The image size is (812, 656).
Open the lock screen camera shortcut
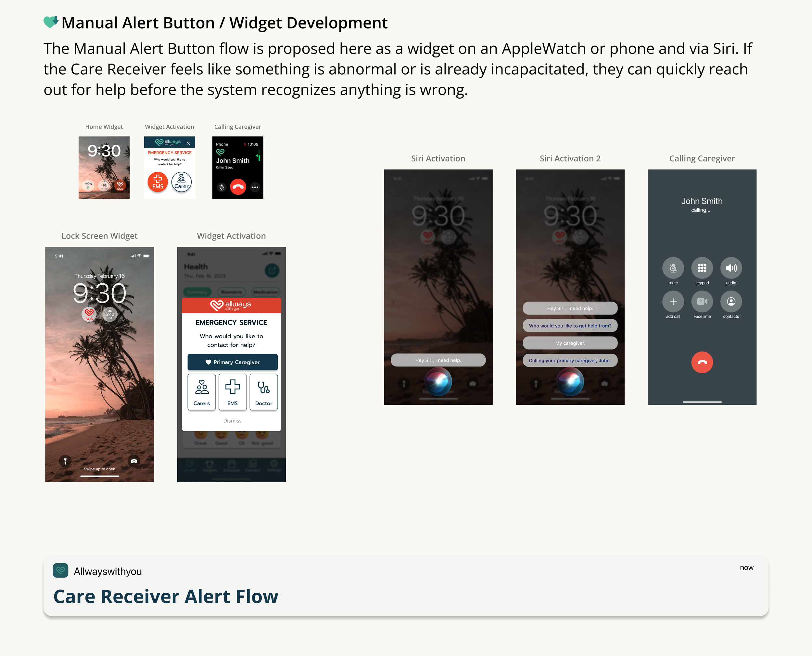(134, 461)
